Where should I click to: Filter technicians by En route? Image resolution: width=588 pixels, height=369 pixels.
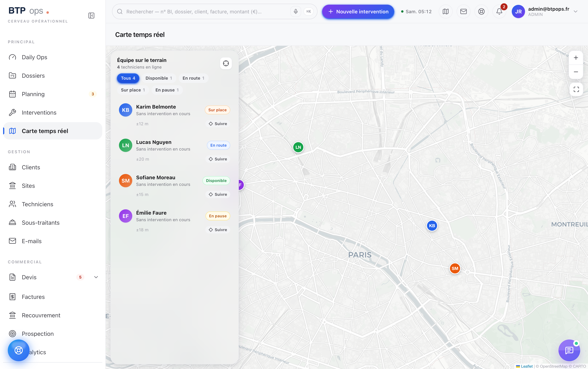[x=193, y=78]
